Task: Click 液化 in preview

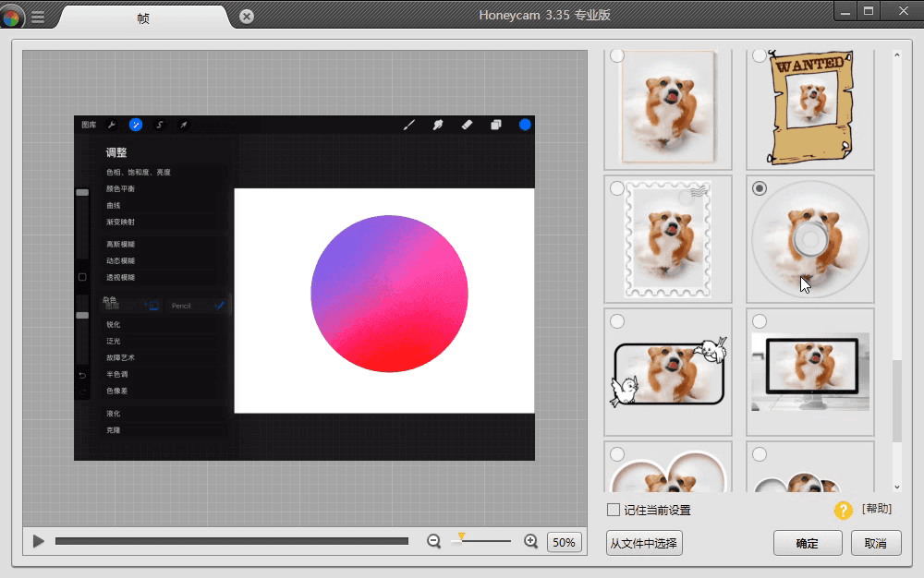Action: (113, 414)
